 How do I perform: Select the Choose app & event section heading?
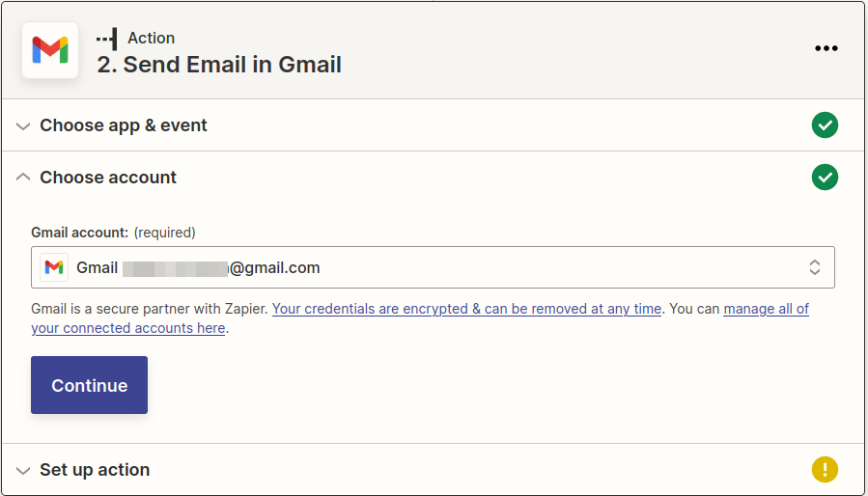(x=124, y=125)
